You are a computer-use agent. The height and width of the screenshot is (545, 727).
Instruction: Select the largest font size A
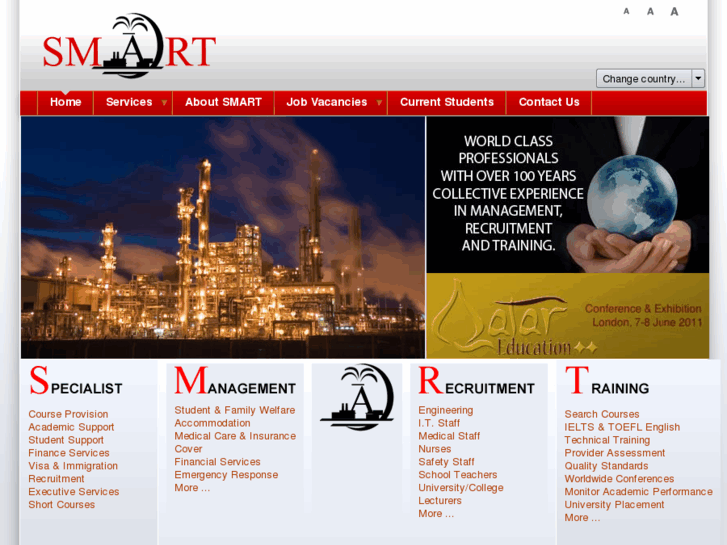[674, 11]
